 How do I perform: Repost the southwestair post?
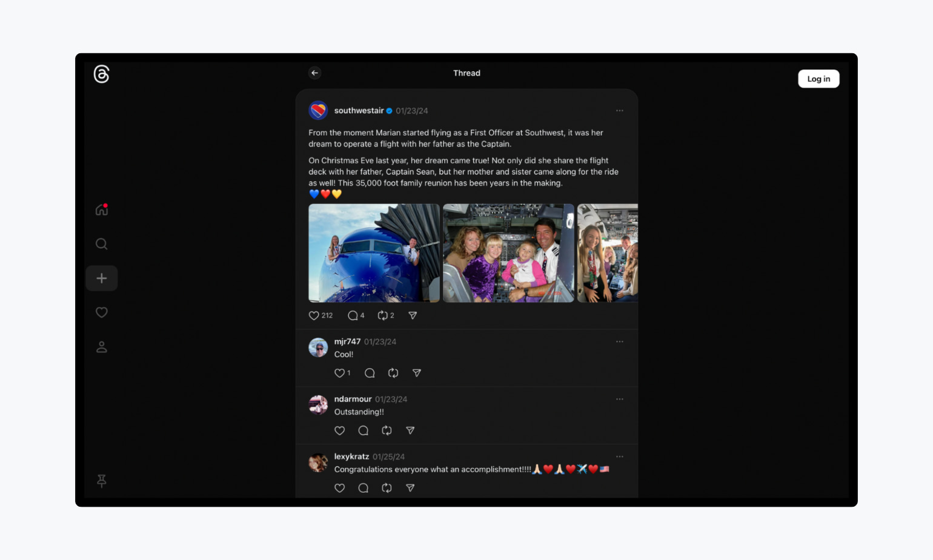pyautogui.click(x=382, y=315)
